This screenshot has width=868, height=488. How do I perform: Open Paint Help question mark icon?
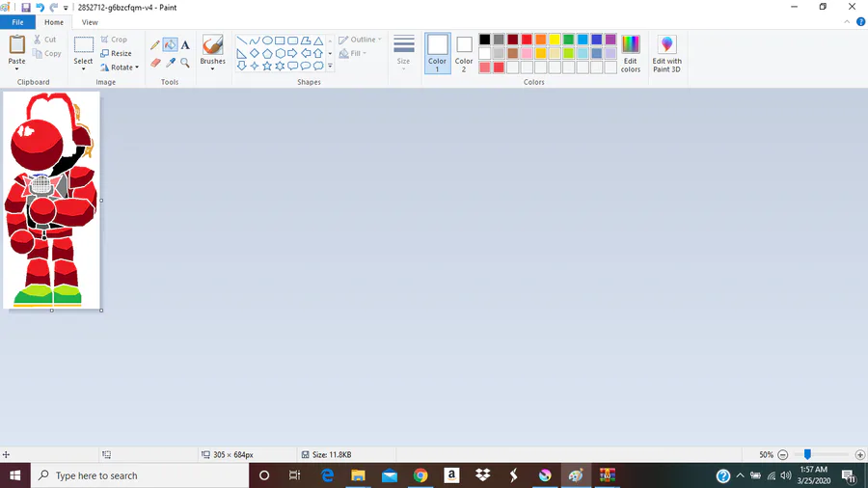pos(861,22)
